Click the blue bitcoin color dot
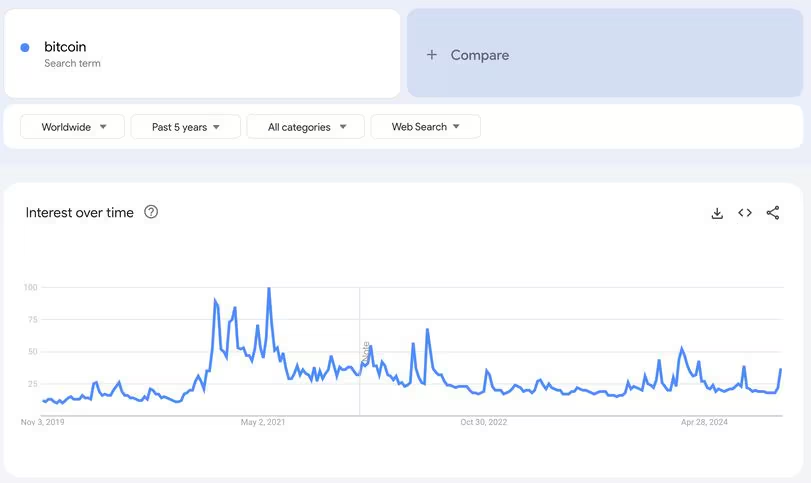Image resolution: width=811 pixels, height=483 pixels. point(25,48)
